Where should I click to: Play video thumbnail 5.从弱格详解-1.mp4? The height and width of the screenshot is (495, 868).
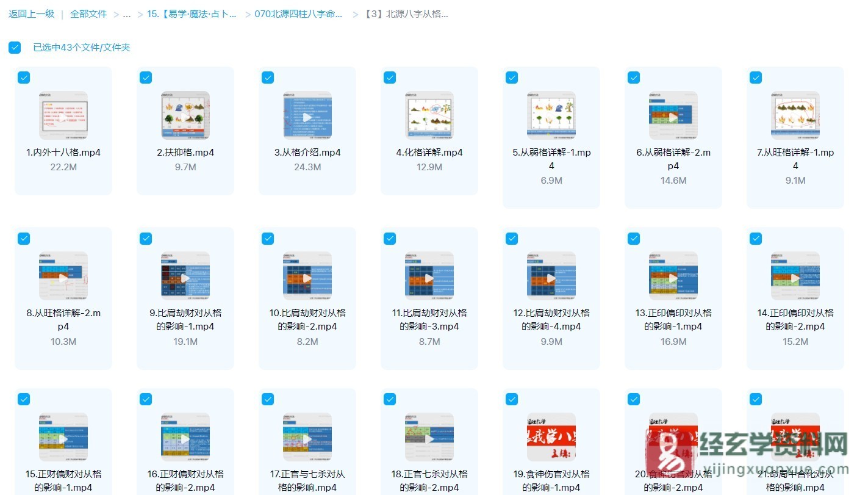pos(551,115)
